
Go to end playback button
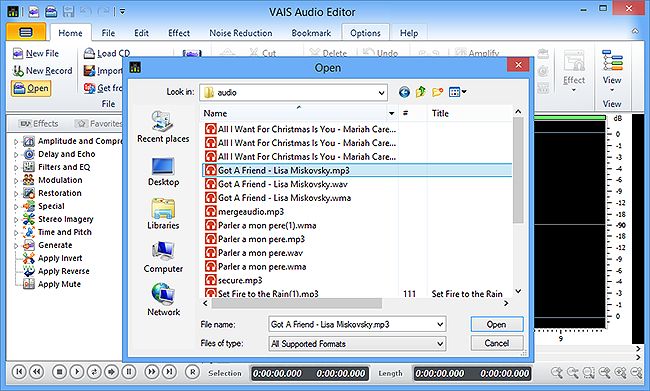tap(169, 372)
